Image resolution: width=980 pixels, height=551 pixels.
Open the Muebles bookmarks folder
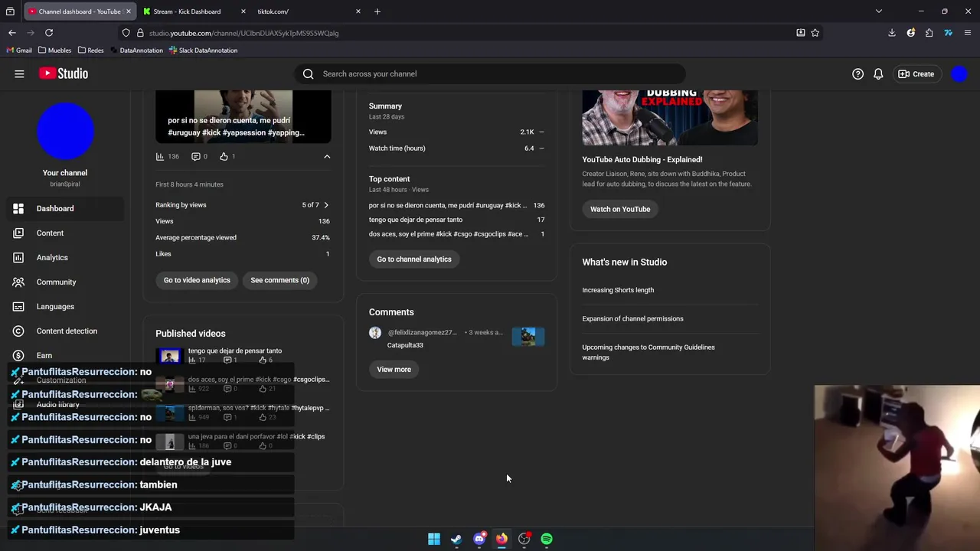[x=54, y=51]
